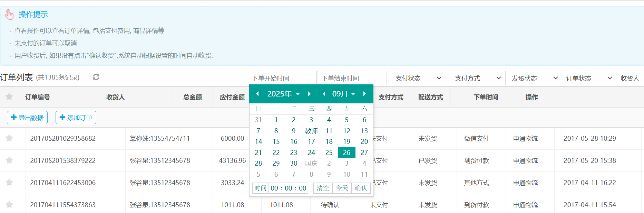The width and height of the screenshot is (644, 213).
Task: Select day 15 in the calendar
Action: [x=276, y=141]
